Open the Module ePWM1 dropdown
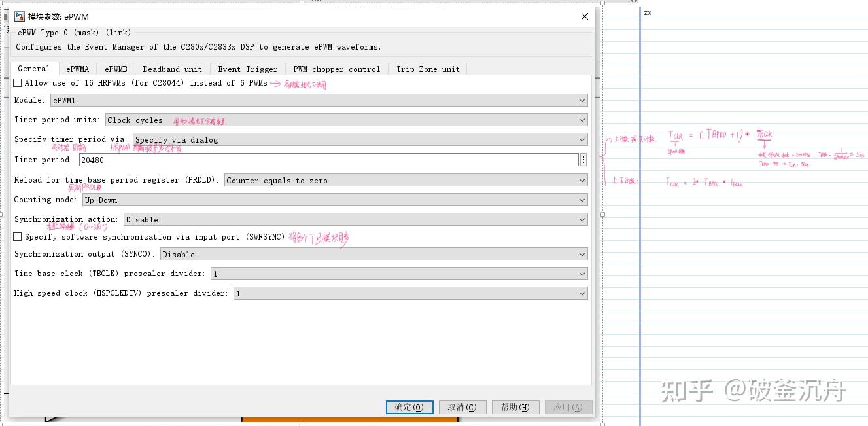Image resolution: width=868 pixels, height=426 pixels. [x=319, y=101]
